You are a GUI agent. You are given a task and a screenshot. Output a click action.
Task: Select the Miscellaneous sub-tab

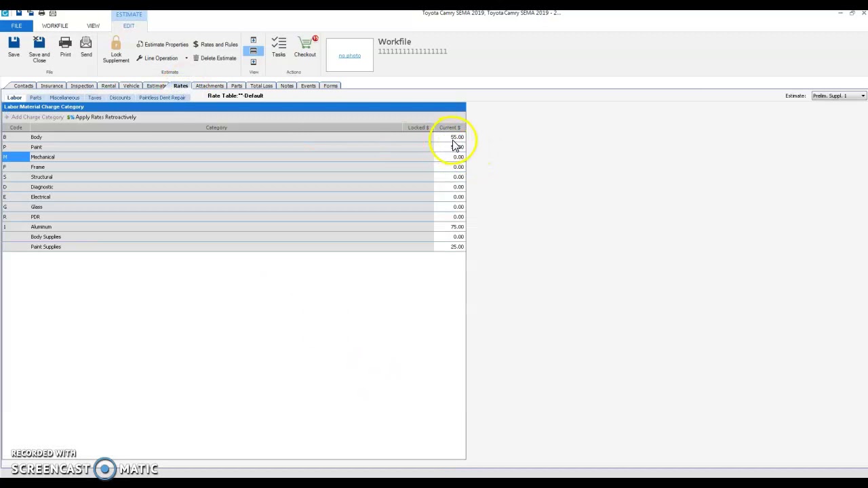coord(64,98)
